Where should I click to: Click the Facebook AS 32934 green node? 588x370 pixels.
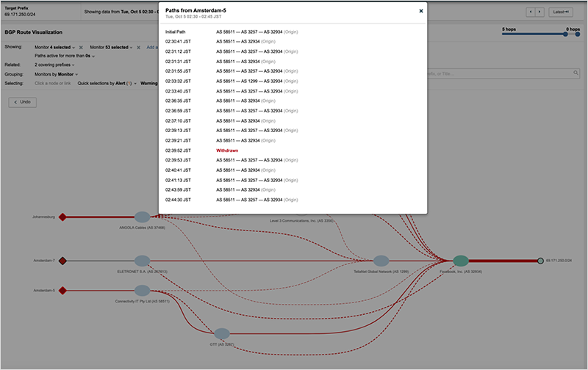point(460,261)
